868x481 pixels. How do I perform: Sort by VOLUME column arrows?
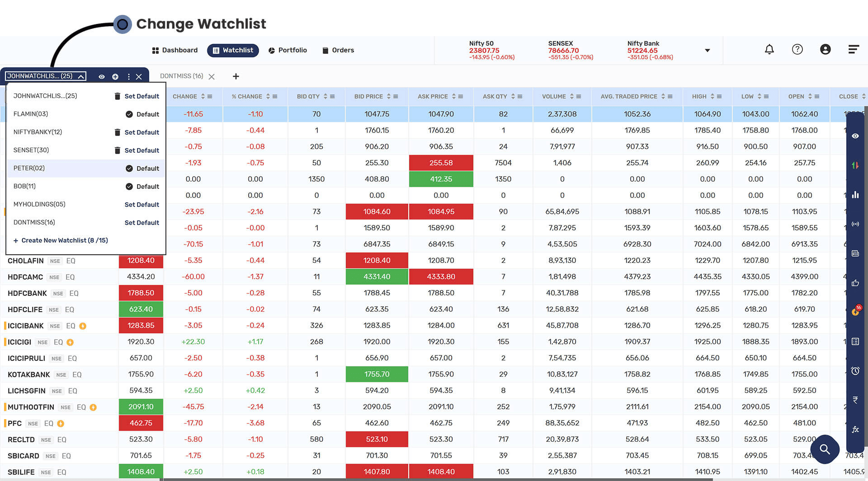[x=572, y=96]
